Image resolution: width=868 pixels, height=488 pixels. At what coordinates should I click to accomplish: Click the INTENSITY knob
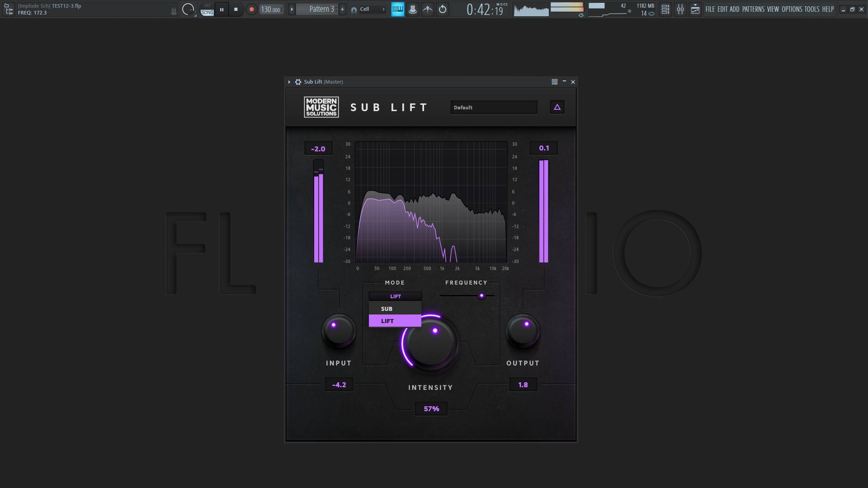click(x=430, y=344)
